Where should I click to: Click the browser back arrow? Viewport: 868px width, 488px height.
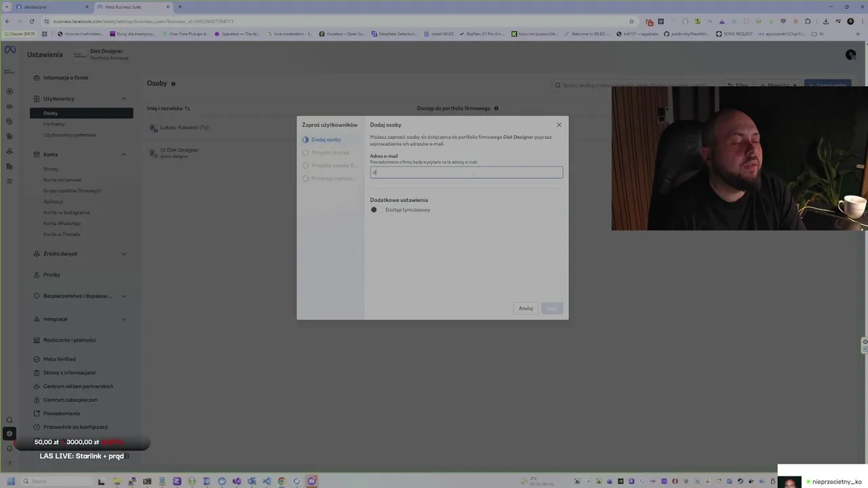tap(7, 21)
